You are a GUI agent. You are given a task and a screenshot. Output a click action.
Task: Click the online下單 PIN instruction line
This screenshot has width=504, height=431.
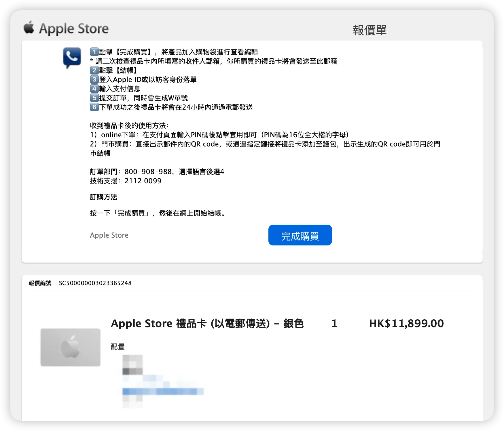pyautogui.click(x=219, y=135)
